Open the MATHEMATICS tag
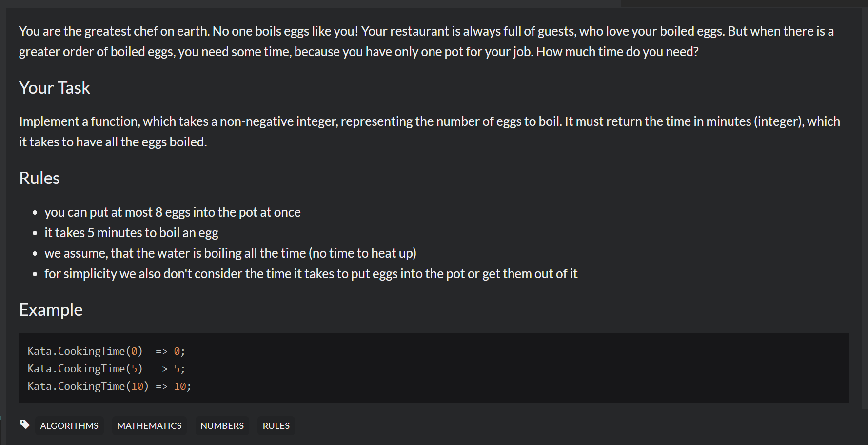868x445 pixels. click(149, 425)
